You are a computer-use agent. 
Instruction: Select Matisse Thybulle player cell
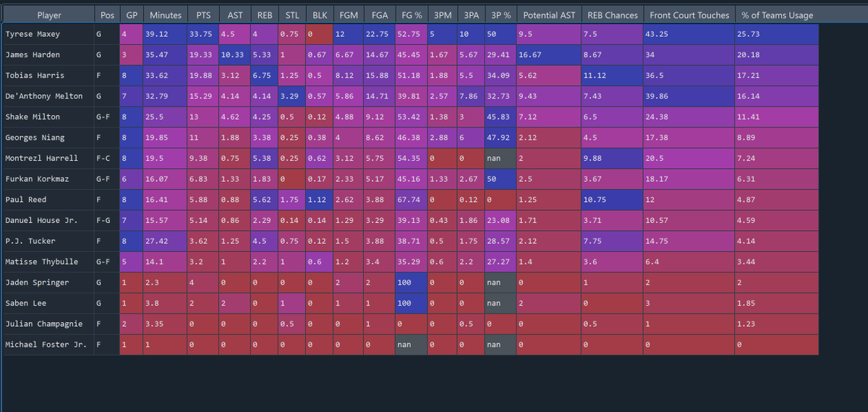(49, 261)
